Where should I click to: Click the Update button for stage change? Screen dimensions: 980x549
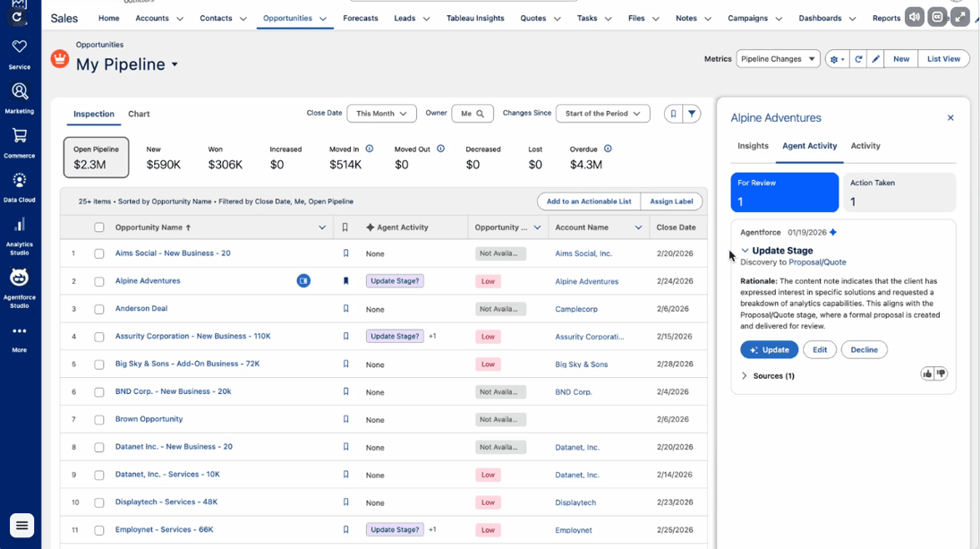770,349
